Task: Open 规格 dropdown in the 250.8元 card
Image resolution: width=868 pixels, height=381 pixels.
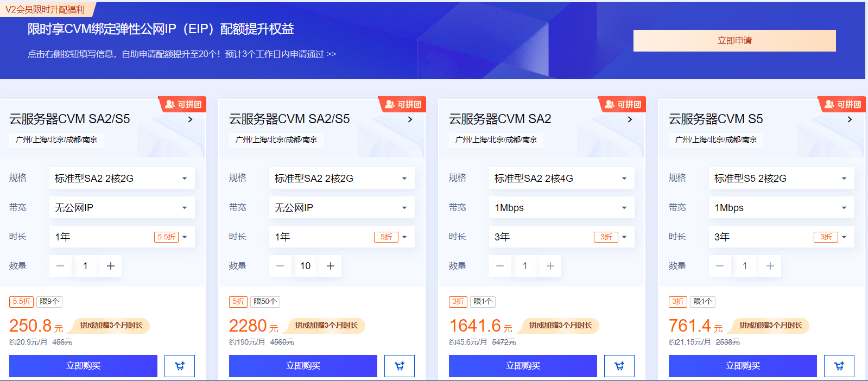Action: click(x=122, y=178)
